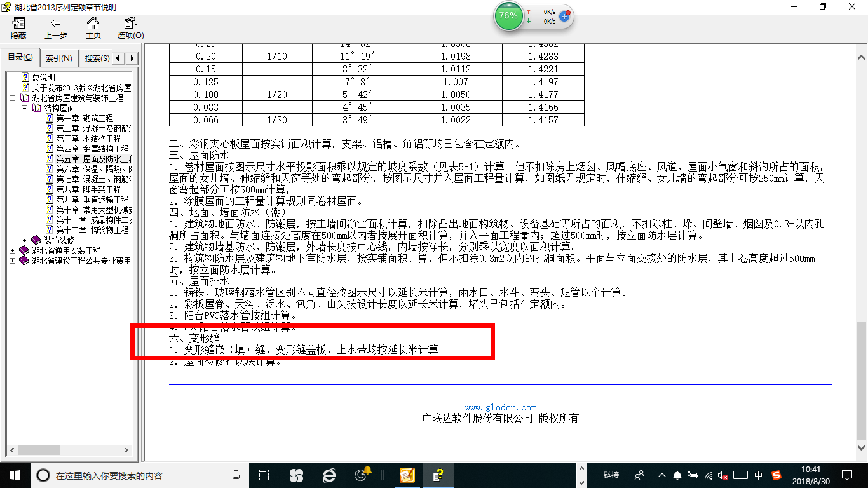Click the right tab-scroll arrow

pyautogui.click(x=132, y=58)
